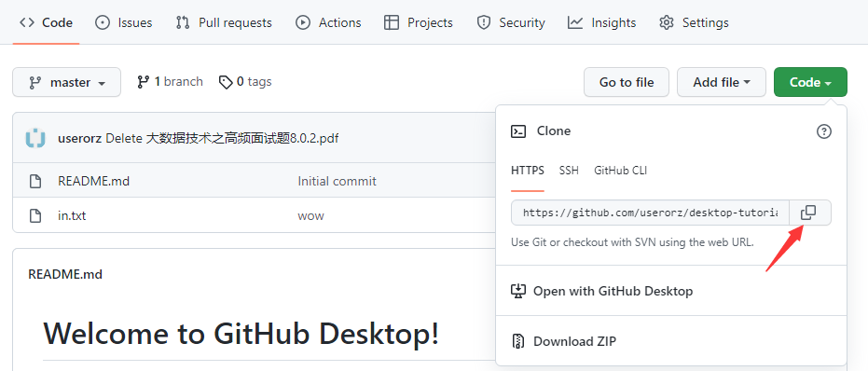This screenshot has width=868, height=371.
Task: View the 0 tags link
Action: tap(245, 82)
